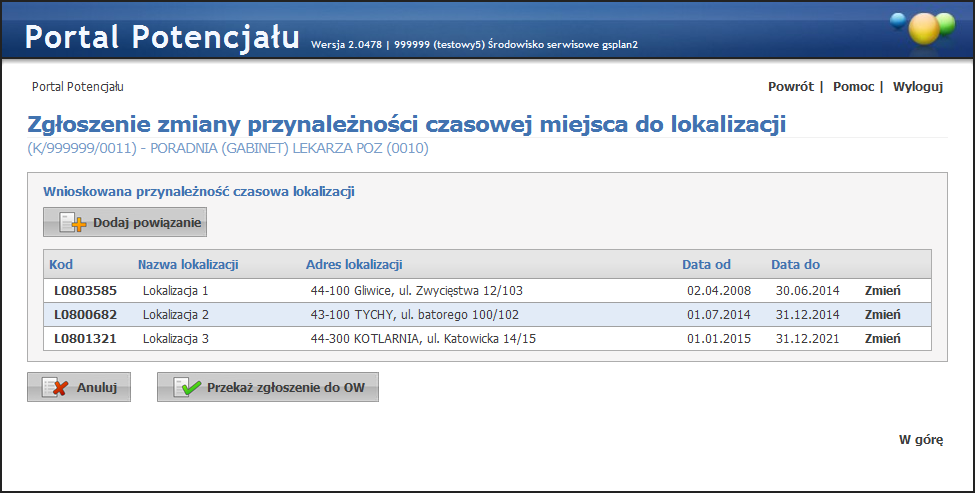Click Zmień for Lokalizacja 2
This screenshot has width=975, height=493.
[882, 315]
